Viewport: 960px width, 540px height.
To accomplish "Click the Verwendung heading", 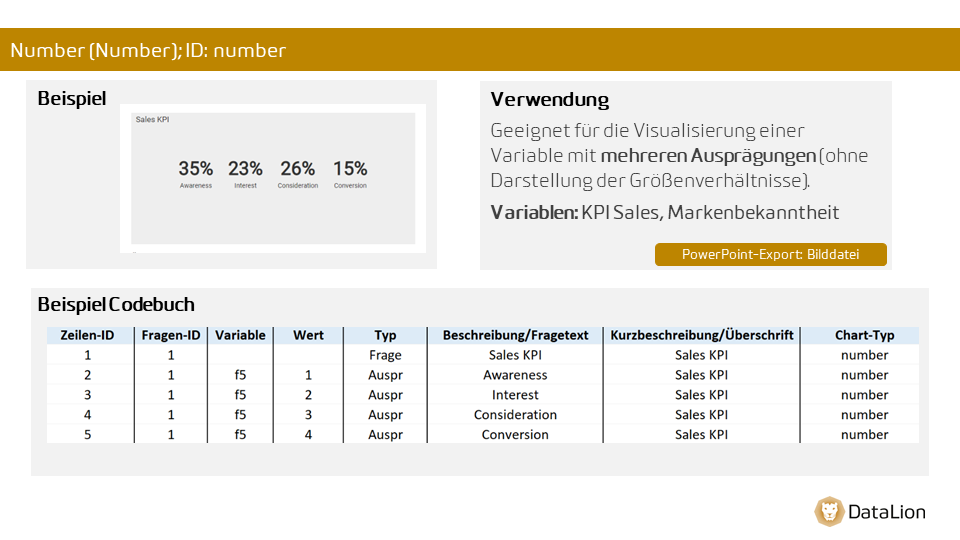I will click(550, 99).
